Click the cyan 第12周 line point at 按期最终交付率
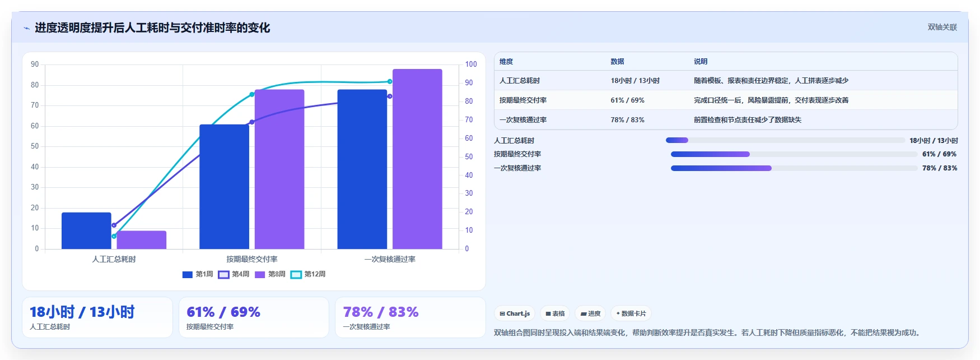Image resolution: width=980 pixels, height=360 pixels. click(252, 94)
